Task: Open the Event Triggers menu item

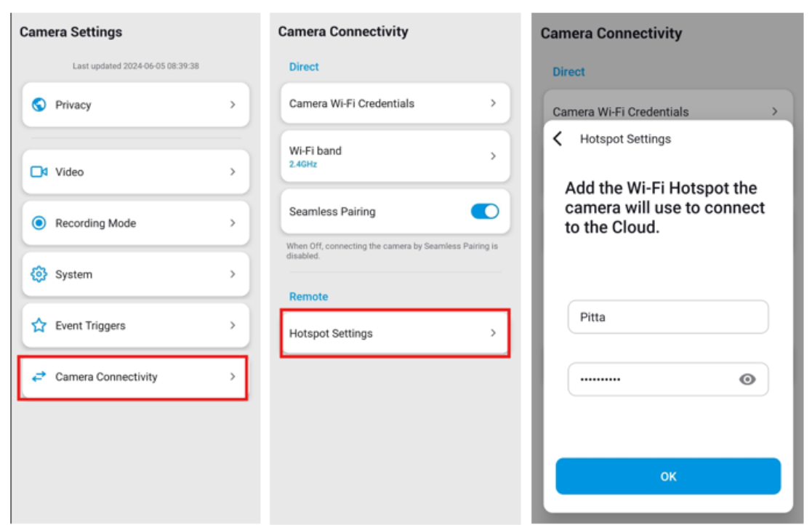Action: pyautogui.click(x=136, y=325)
